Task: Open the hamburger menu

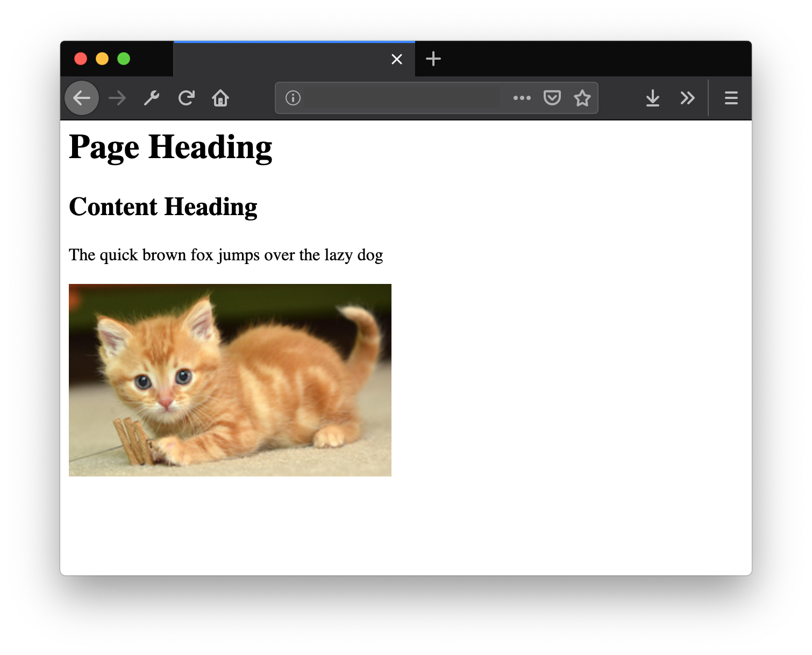Action: click(731, 97)
